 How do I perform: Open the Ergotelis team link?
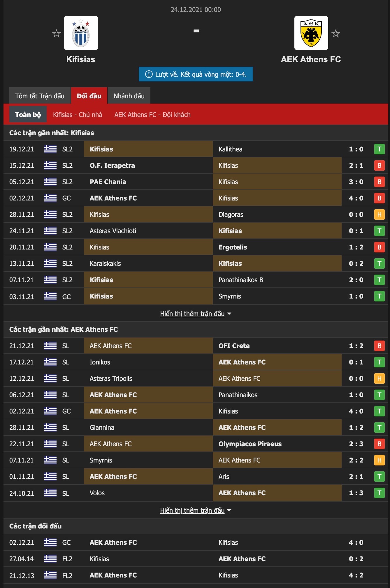click(x=233, y=247)
